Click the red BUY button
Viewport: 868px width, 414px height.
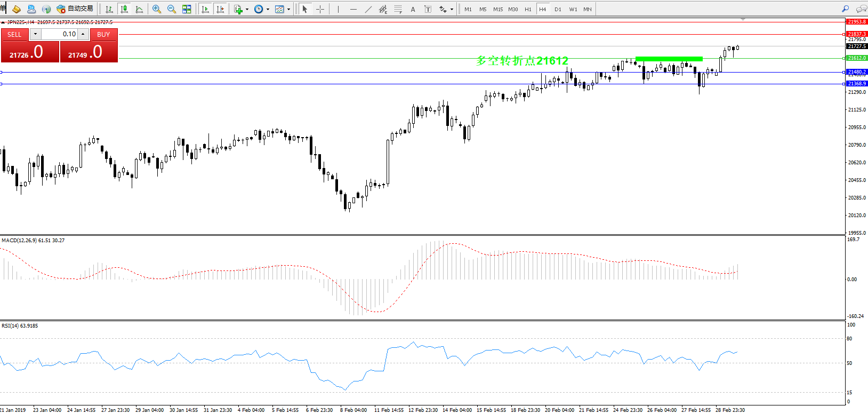pos(103,35)
